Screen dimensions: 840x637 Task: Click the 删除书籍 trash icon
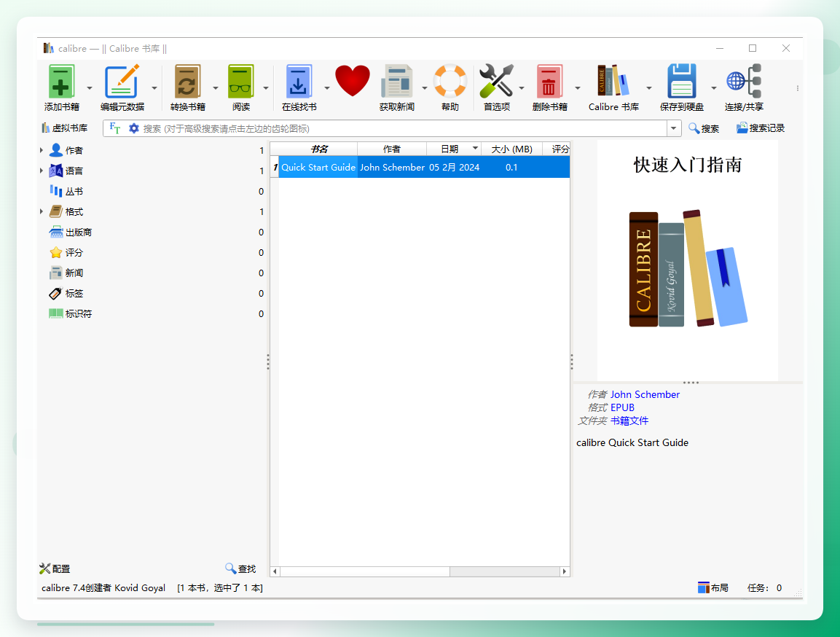tap(549, 82)
